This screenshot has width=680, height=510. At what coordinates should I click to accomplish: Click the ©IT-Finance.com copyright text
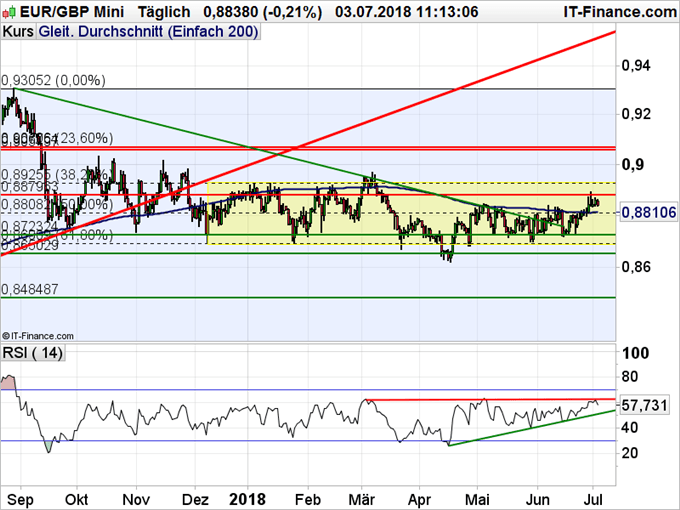click(38, 336)
